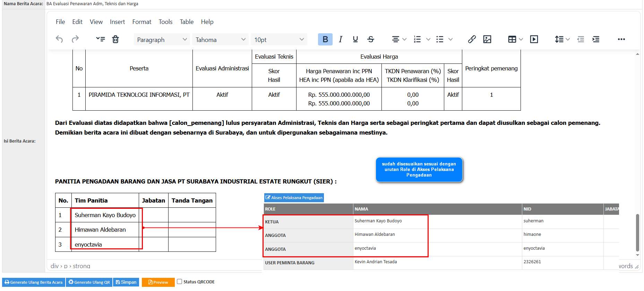
Task: Expand the Tahoma font family dropdown
Action: tap(220, 40)
